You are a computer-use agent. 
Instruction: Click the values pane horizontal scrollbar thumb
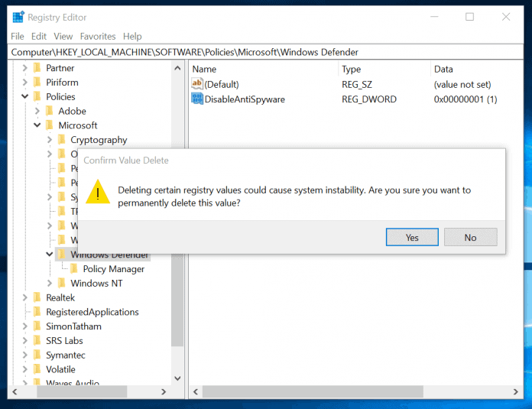[x=313, y=391]
